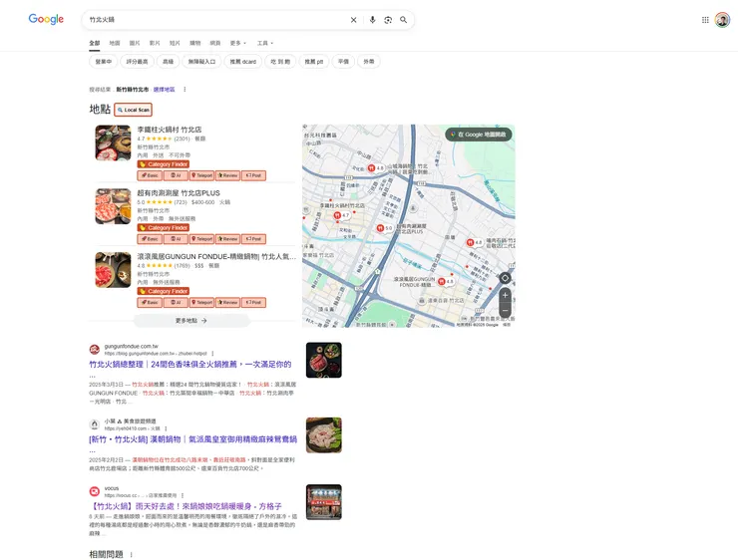Image resolution: width=738 pixels, height=560 pixels.
Task: Click the 選擇地區 link
Action: pyautogui.click(x=164, y=90)
